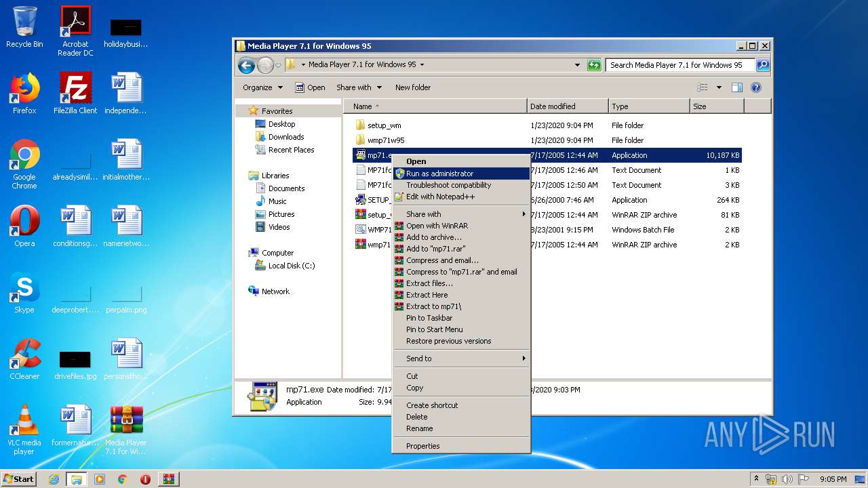Open the perpalm.png desktop file
Viewport: 868px width, 488px height.
click(126, 298)
